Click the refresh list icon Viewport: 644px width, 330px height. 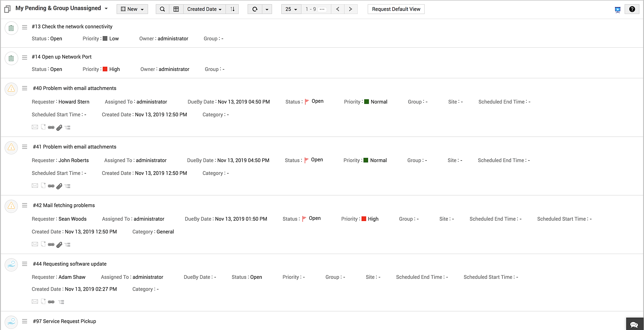pos(255,9)
